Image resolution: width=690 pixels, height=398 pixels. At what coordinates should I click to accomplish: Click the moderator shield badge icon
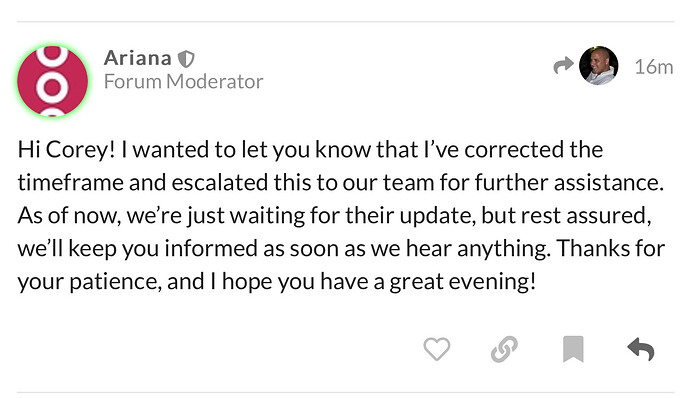click(x=186, y=59)
